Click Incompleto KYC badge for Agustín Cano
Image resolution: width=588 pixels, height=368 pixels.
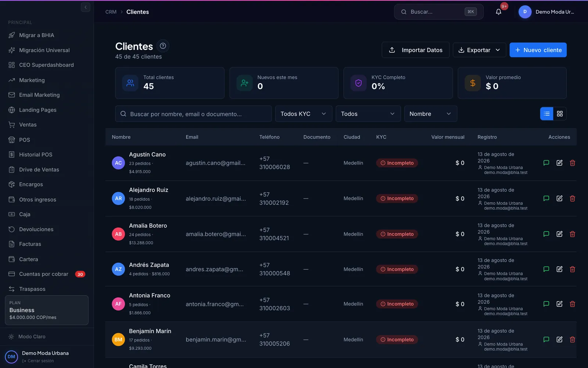point(397,163)
